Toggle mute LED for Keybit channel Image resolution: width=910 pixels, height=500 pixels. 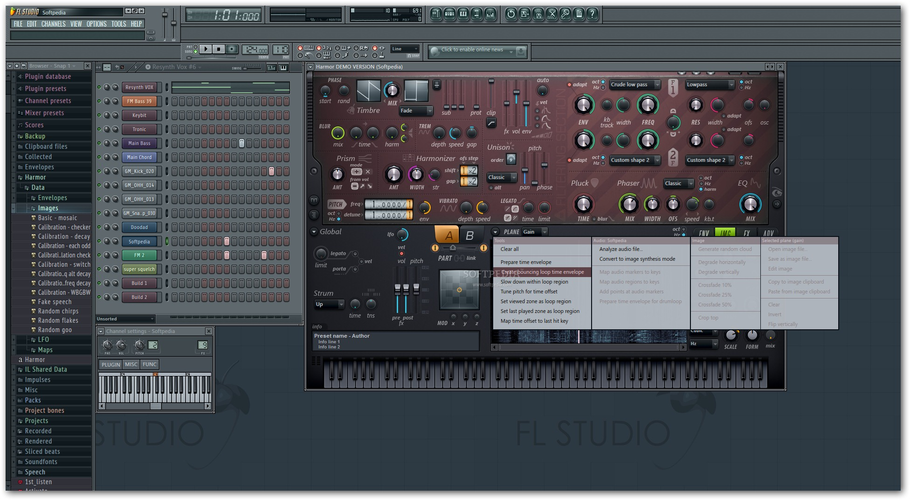click(x=99, y=115)
